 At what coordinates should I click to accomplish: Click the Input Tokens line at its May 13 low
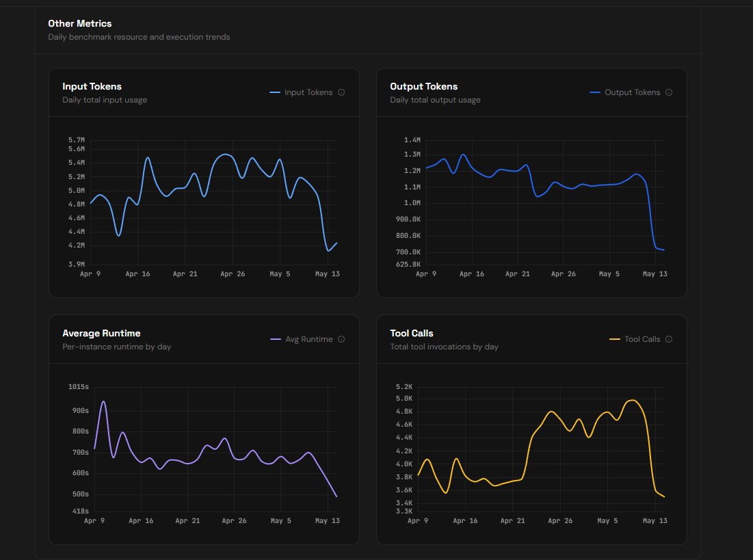[328, 250]
